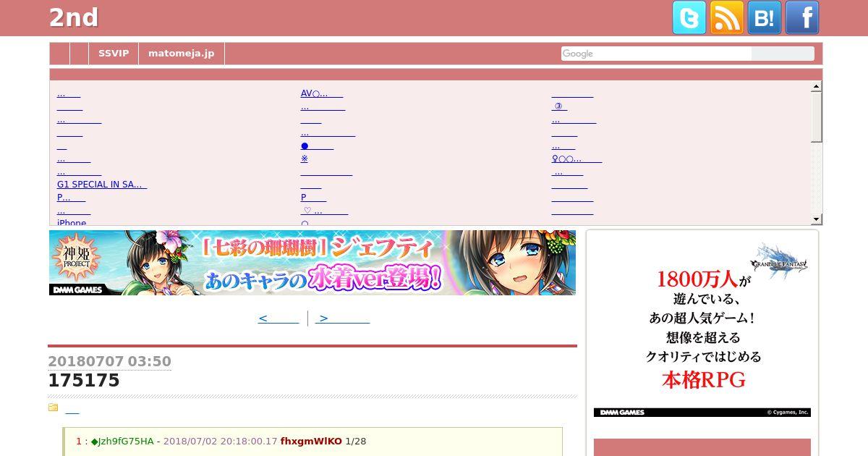Click the post date 20180707 03:50
The image size is (868, 456).
pos(109,361)
